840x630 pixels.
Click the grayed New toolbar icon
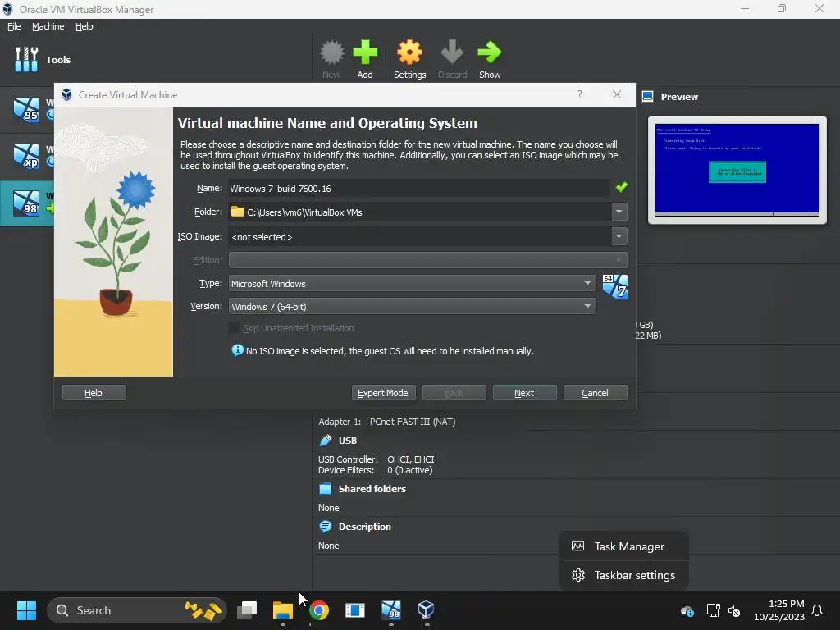(x=331, y=53)
